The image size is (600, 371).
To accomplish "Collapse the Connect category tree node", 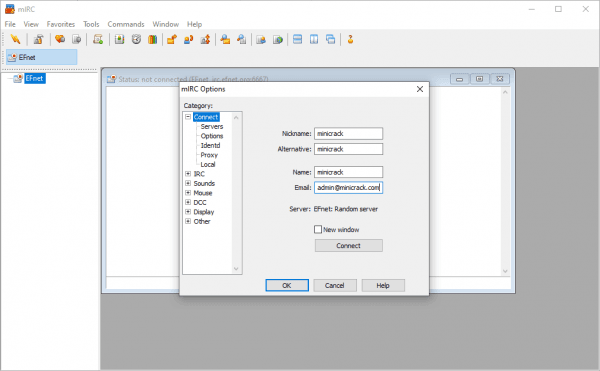I will (188, 117).
